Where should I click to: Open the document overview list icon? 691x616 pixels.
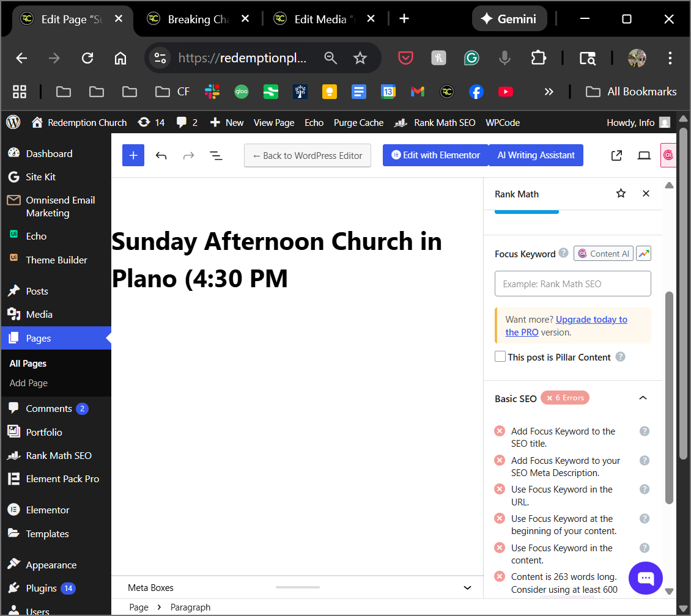(x=216, y=155)
